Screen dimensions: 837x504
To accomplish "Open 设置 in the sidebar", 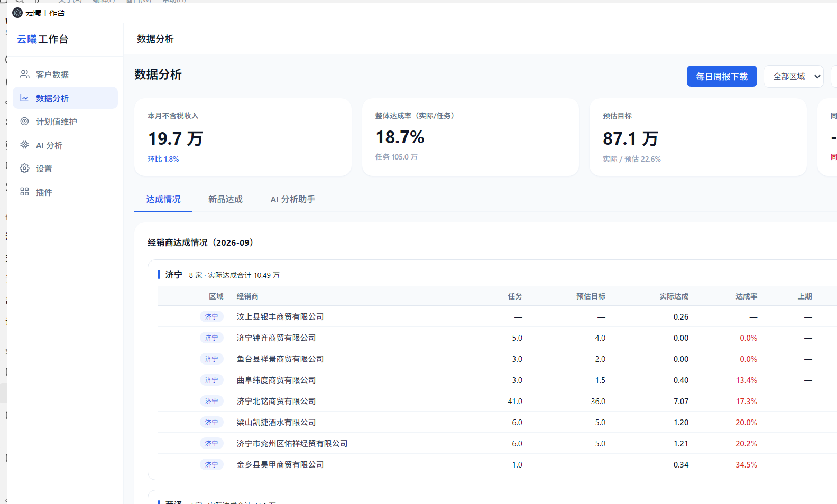I will (x=65, y=169).
